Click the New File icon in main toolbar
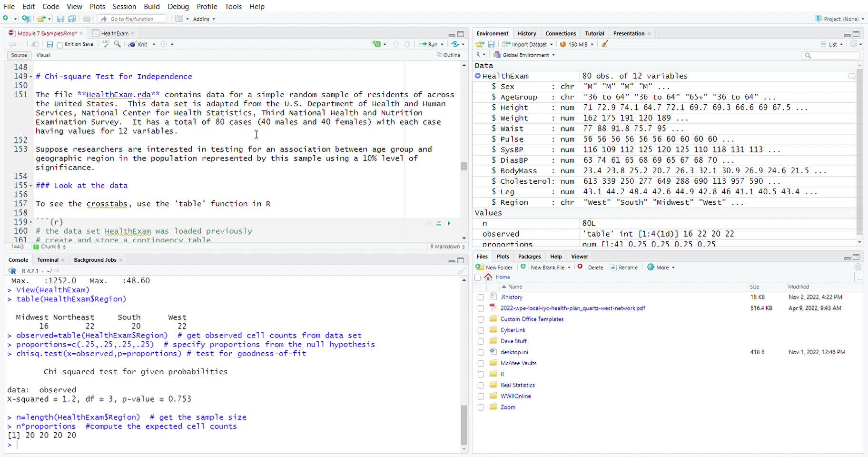The image size is (868, 457). coord(6,19)
